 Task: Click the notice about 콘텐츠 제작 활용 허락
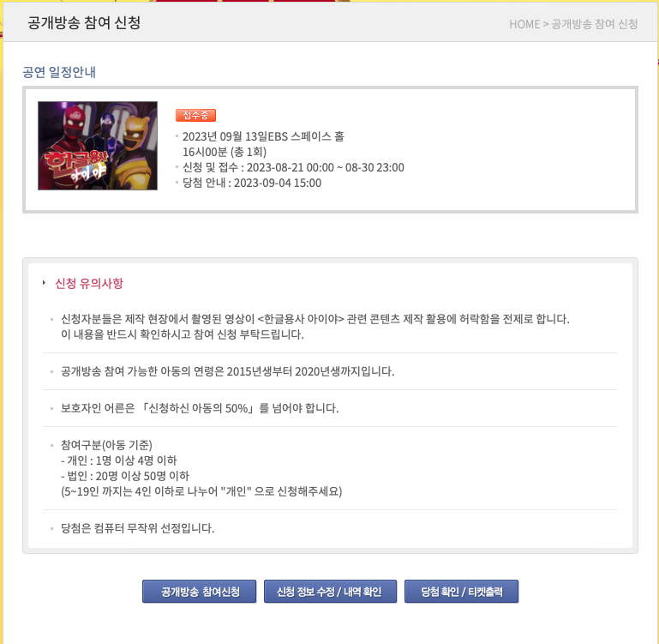(x=315, y=327)
